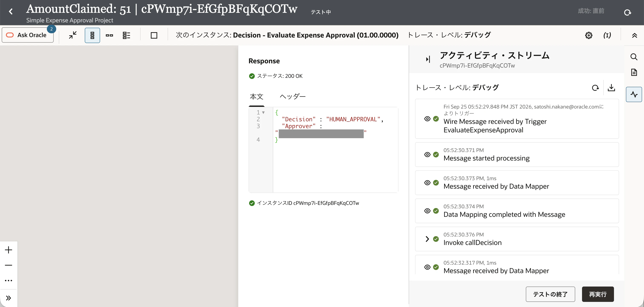
Task: Click the "HUMAN_APPROVAL" value
Action: pos(353,119)
